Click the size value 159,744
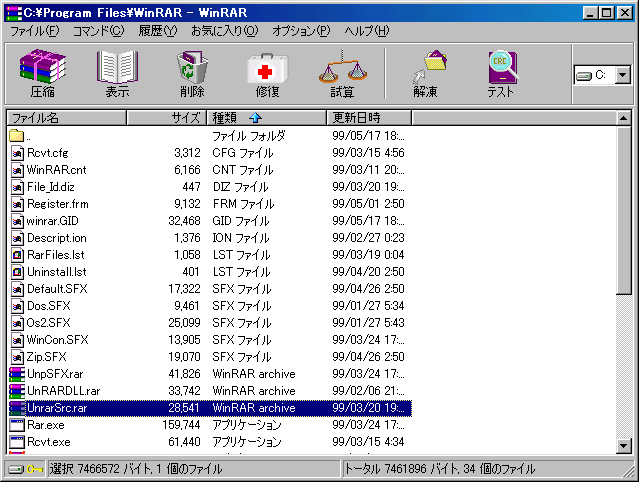Screen dimensions: 639x482 [181, 425]
